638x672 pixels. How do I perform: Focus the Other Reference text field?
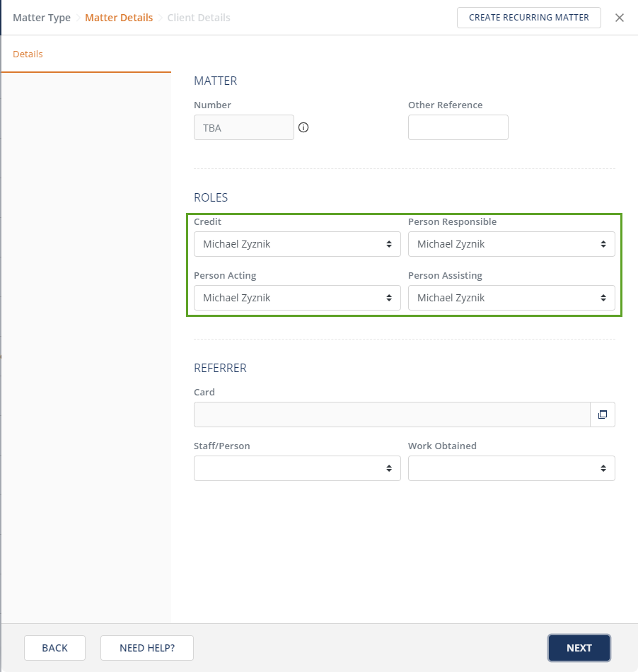pos(458,127)
